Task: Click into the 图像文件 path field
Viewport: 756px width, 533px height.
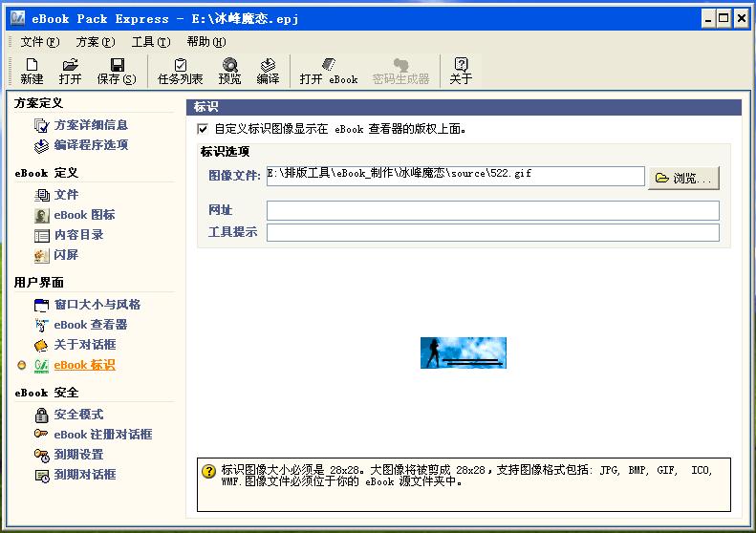Action: (x=456, y=176)
